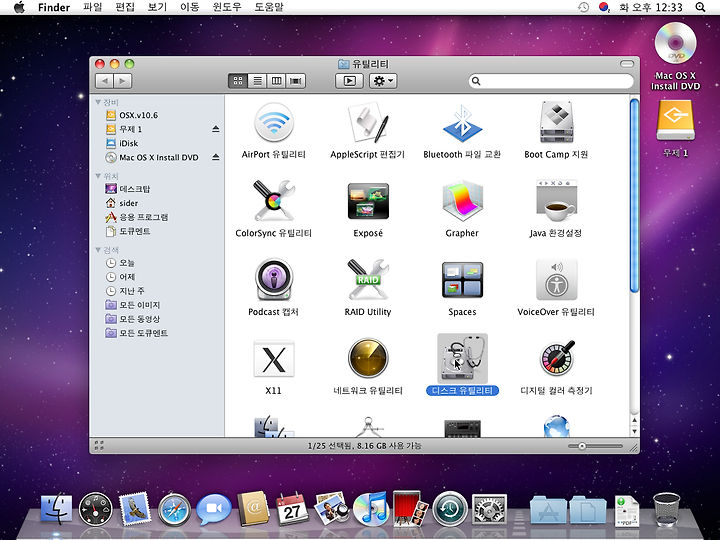The height and width of the screenshot is (540, 720).
Task: Click the Finder search field
Action: coord(551,81)
